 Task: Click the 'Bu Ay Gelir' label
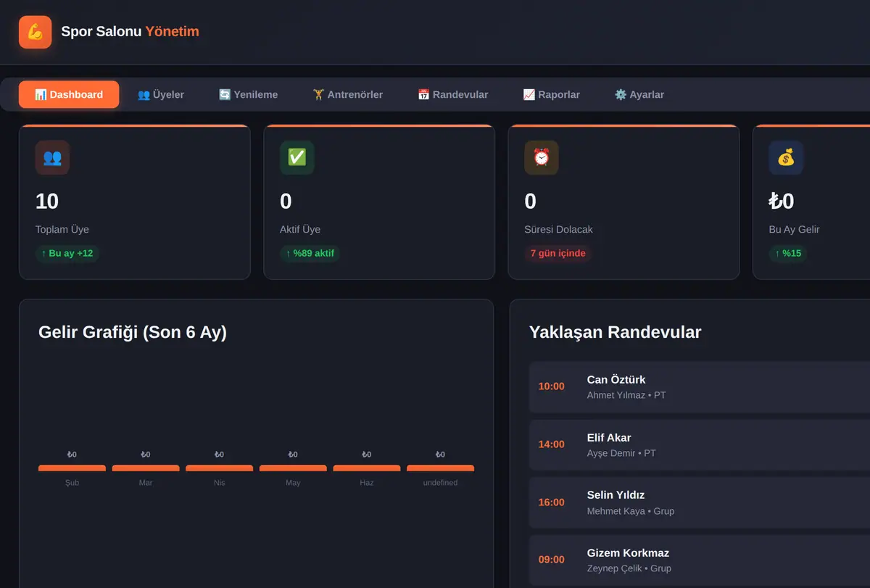795,230
